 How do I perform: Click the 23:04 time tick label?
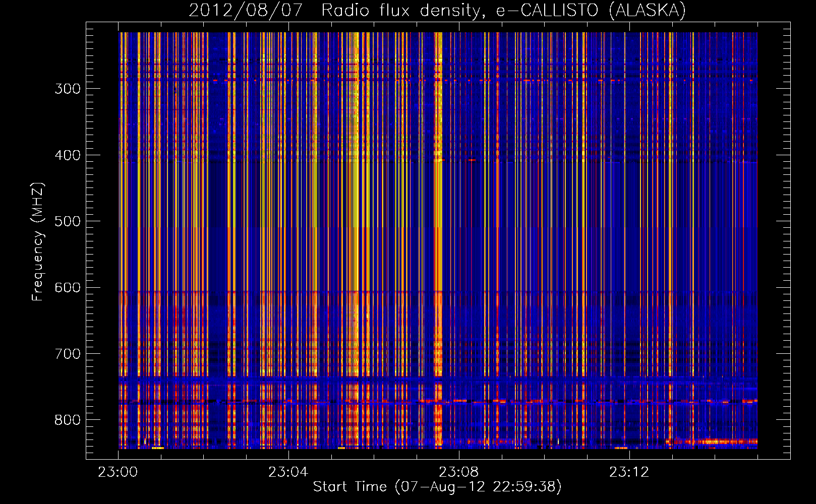pyautogui.click(x=288, y=472)
